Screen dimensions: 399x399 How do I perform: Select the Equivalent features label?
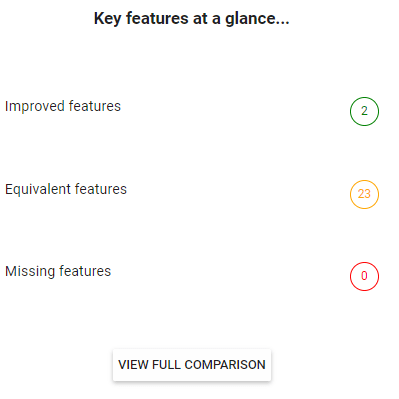coord(66,189)
